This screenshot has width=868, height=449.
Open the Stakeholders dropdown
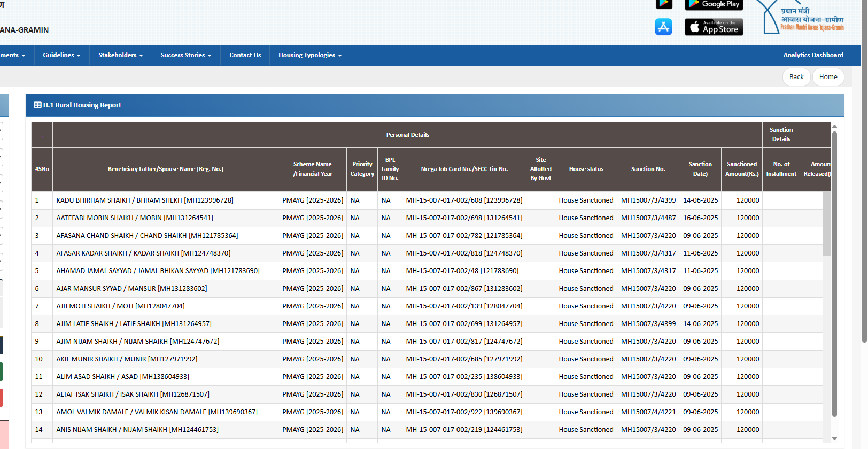coord(120,55)
